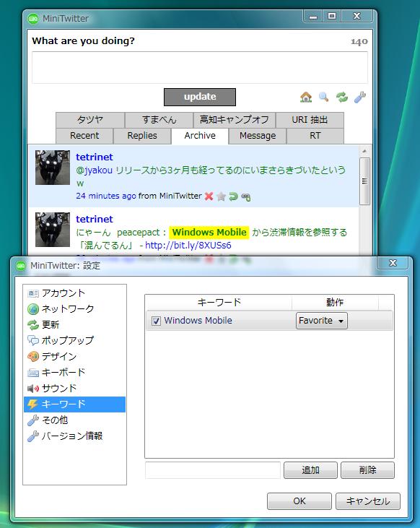Click the 削除 delete button

point(367,470)
